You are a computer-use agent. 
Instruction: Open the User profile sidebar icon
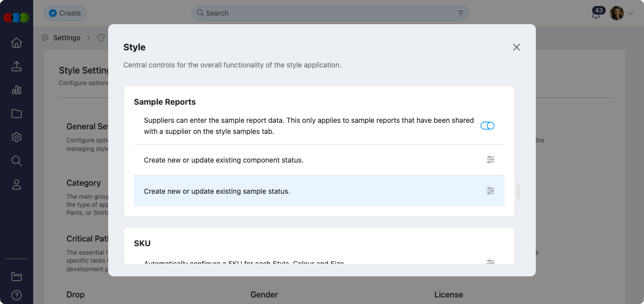[x=16, y=184]
